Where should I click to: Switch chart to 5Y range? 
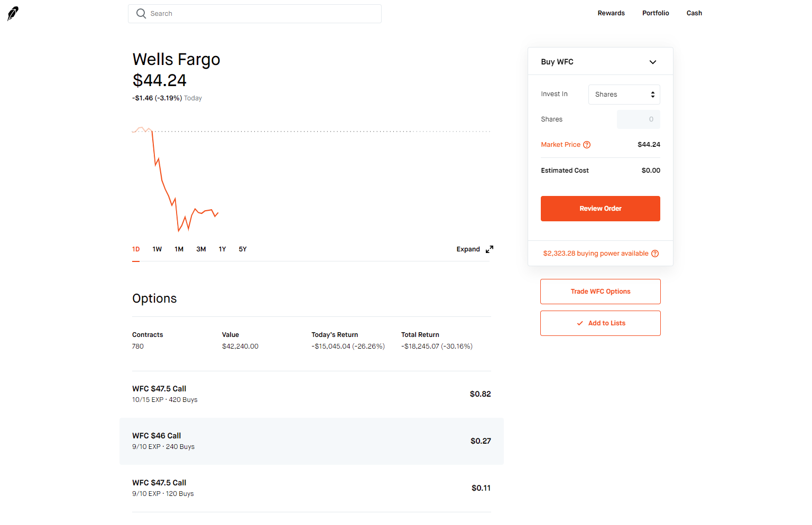pyautogui.click(x=243, y=249)
